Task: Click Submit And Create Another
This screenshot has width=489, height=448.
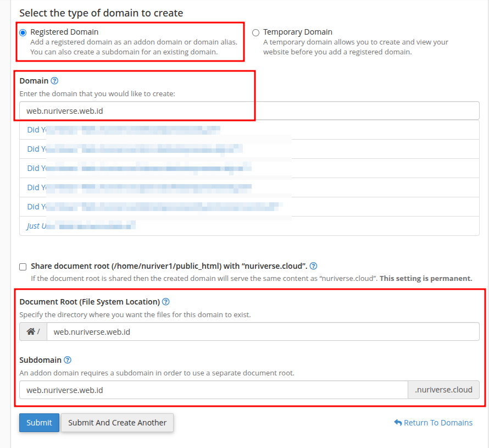Action: pyautogui.click(x=117, y=423)
